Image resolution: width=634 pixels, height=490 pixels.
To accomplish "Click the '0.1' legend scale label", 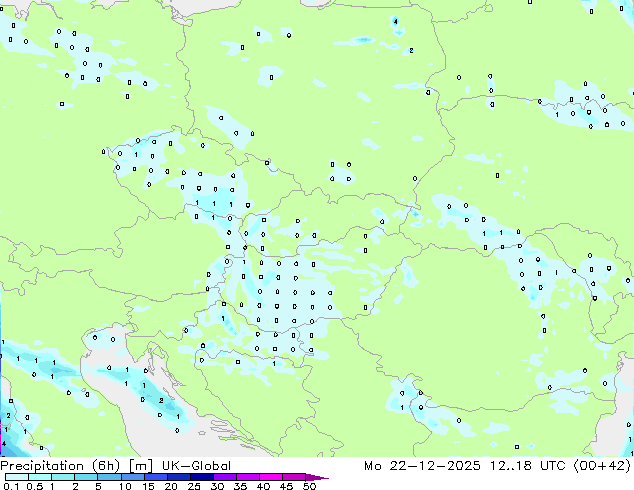I will pos(11,486).
